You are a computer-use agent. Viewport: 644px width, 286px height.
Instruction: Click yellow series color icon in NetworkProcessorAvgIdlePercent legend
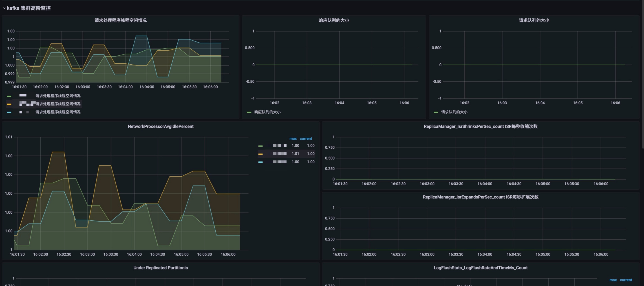coord(260,154)
